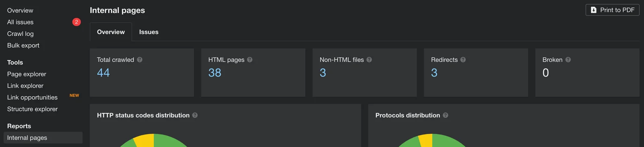The image size is (644, 147).
Task: Open Page explorer tool
Action: coord(27,74)
